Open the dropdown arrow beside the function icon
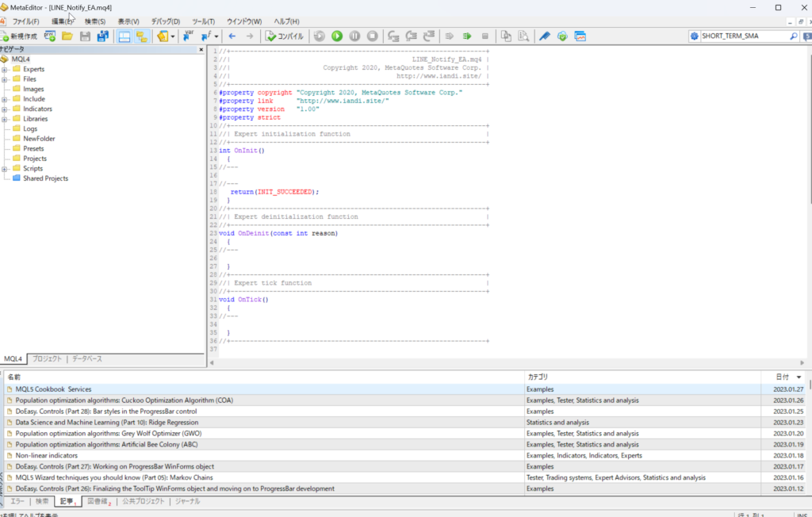The width and height of the screenshot is (812, 517). pos(216,36)
